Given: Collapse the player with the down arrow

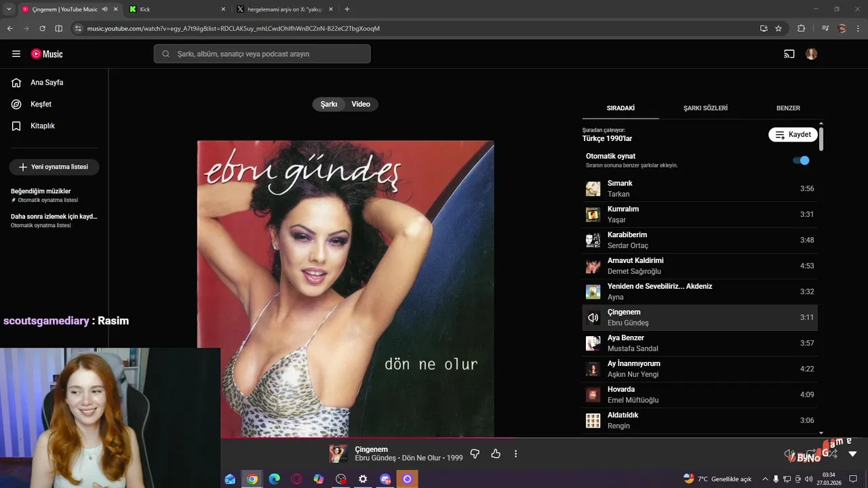Looking at the screenshot, I should tap(853, 454).
